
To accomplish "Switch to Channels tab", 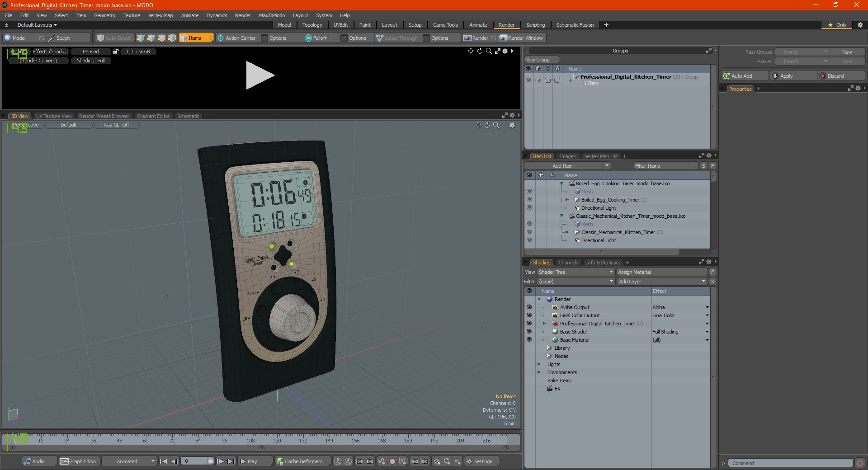I will click(x=568, y=263).
